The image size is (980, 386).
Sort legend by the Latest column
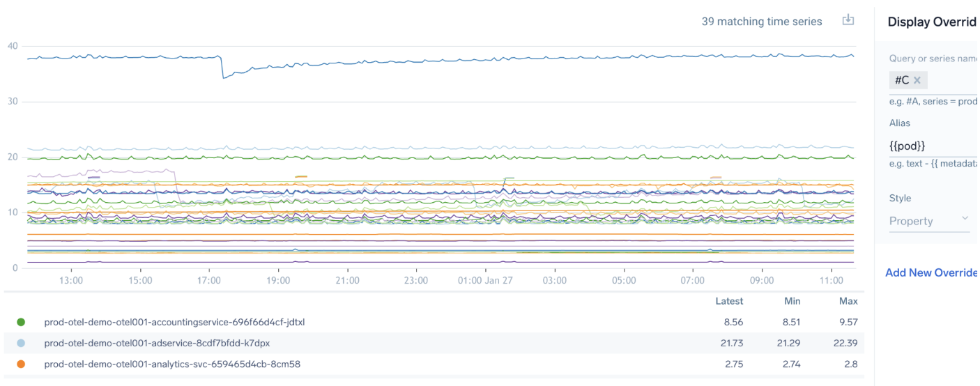(729, 302)
